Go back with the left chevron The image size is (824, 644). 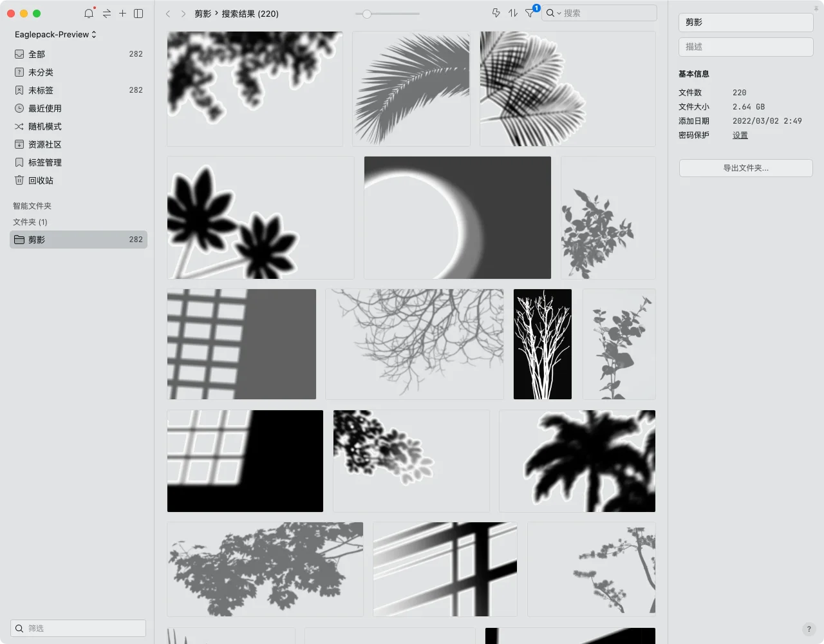click(168, 14)
